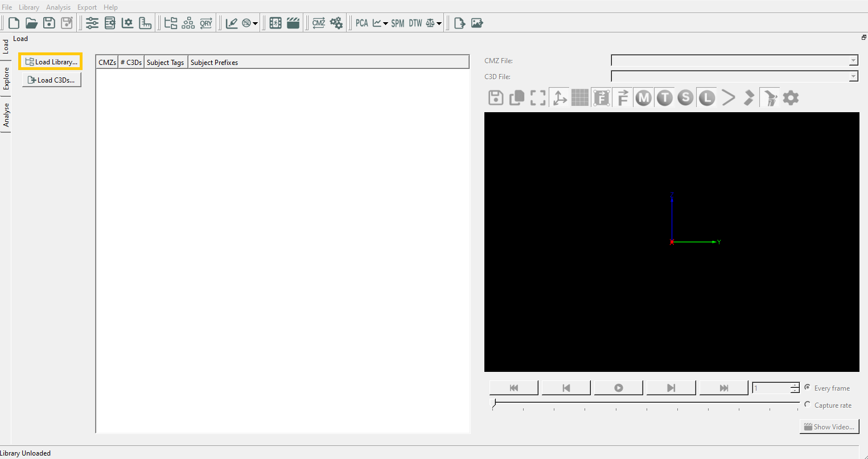The width and height of the screenshot is (868, 459).
Task: Click the frame timeline slider handle
Action: click(x=494, y=403)
